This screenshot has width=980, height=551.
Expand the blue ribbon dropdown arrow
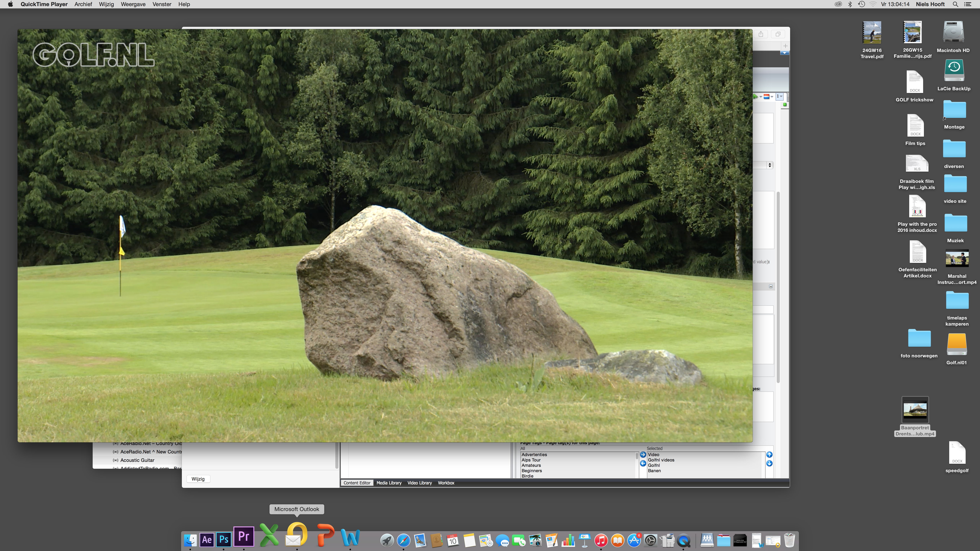coord(784,53)
